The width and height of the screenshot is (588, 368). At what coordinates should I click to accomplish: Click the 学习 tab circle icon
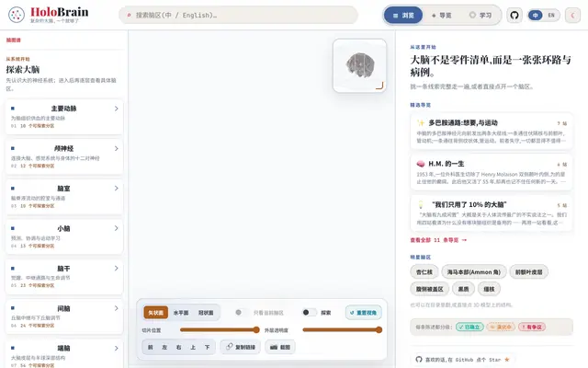click(472, 15)
